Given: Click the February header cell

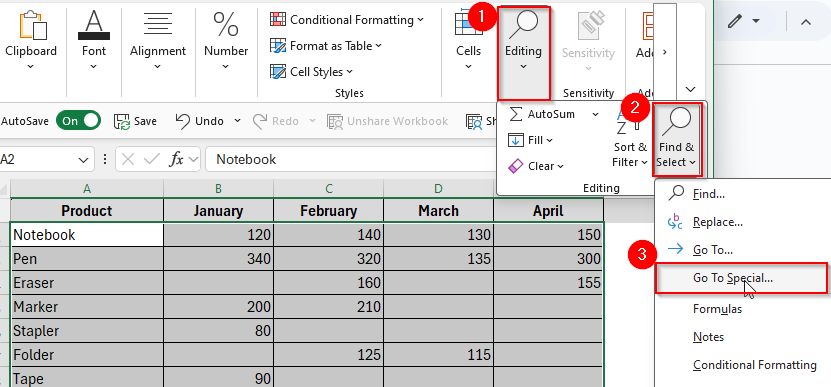Looking at the screenshot, I should pos(329,211).
